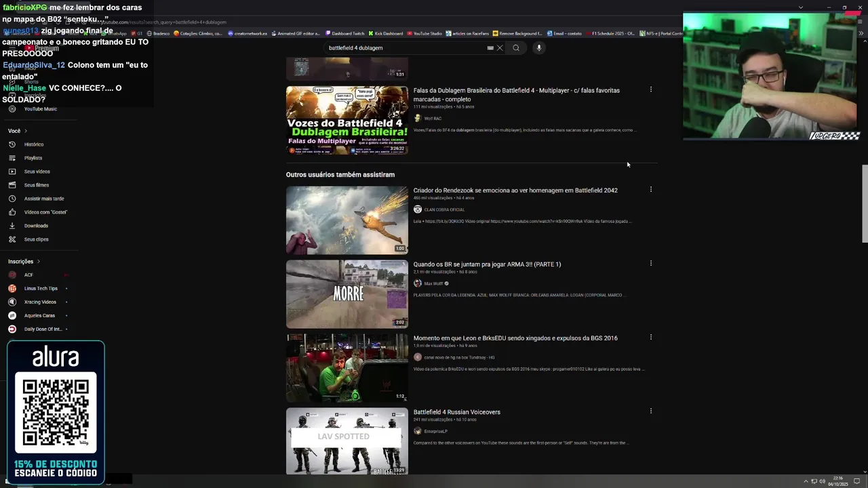
Task: Open Criador do Rendezook se emociona video title
Action: [x=515, y=190]
